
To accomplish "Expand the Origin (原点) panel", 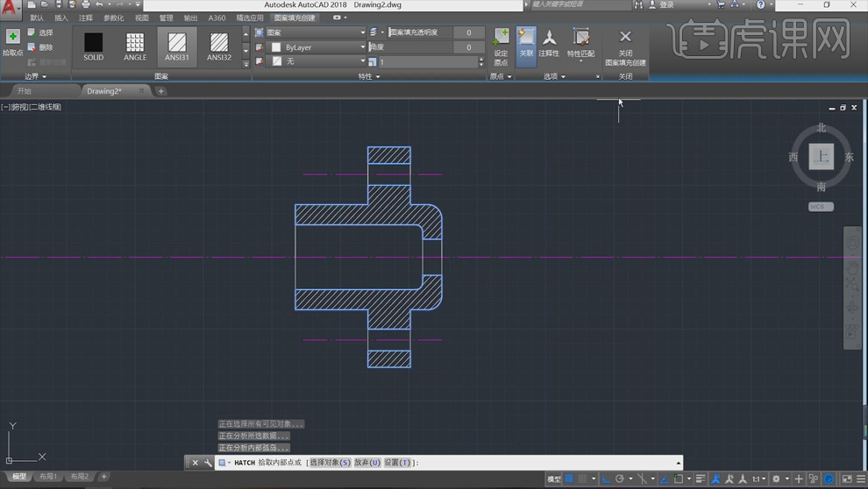I will coord(501,76).
